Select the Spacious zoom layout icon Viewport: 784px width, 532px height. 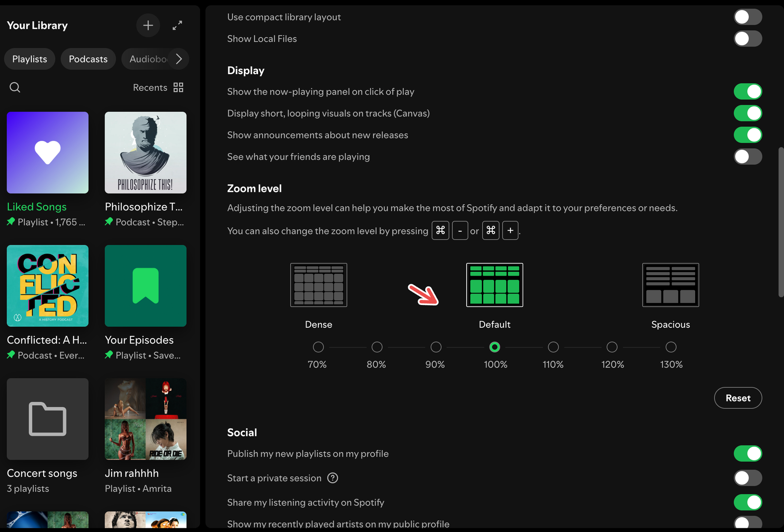click(x=670, y=285)
